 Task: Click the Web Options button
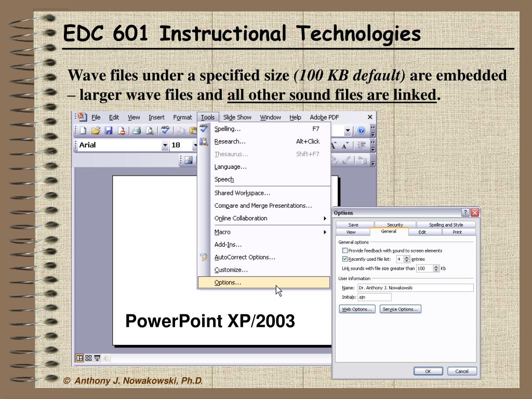click(357, 309)
